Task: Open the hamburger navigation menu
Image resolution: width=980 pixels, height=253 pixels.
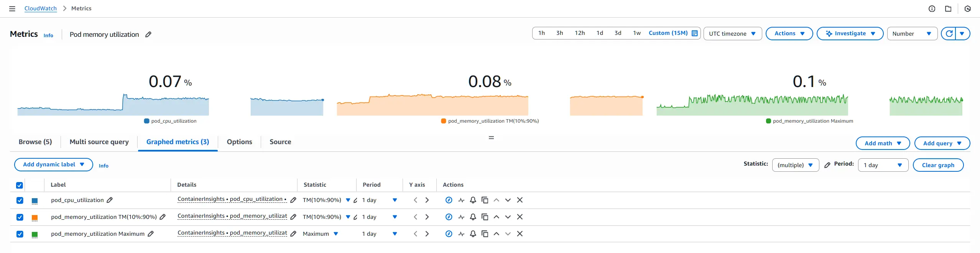Action: tap(12, 8)
